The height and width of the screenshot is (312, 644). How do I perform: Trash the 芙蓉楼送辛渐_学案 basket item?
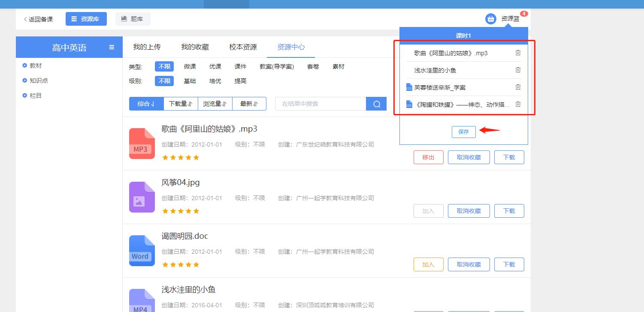pos(518,87)
